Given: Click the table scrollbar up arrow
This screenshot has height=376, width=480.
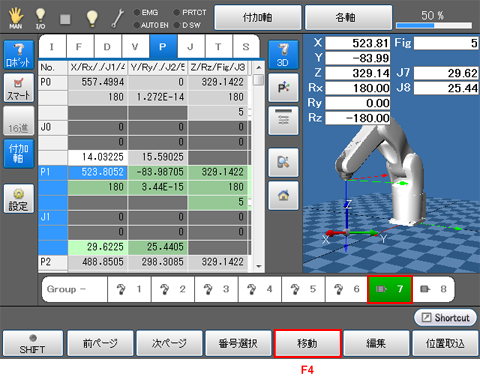Looking at the screenshot, I should click(x=259, y=67).
